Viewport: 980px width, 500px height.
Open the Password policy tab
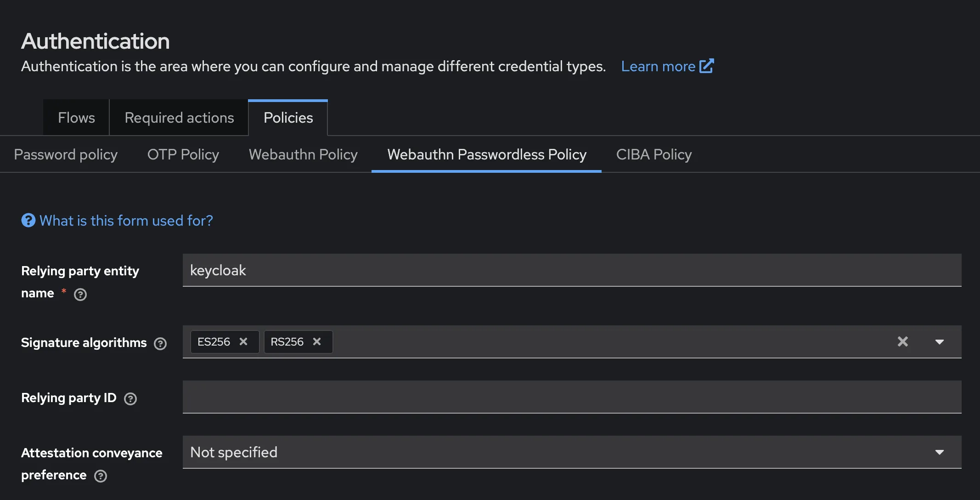coord(66,154)
